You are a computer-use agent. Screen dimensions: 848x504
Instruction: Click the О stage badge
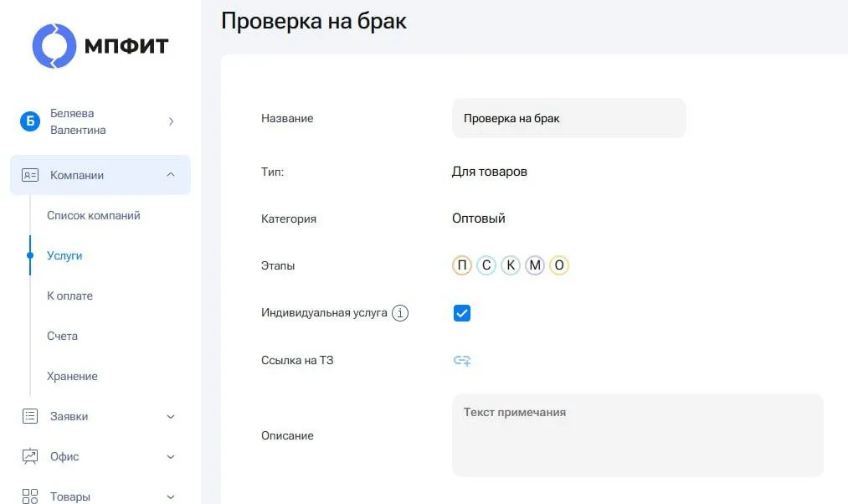pos(559,265)
